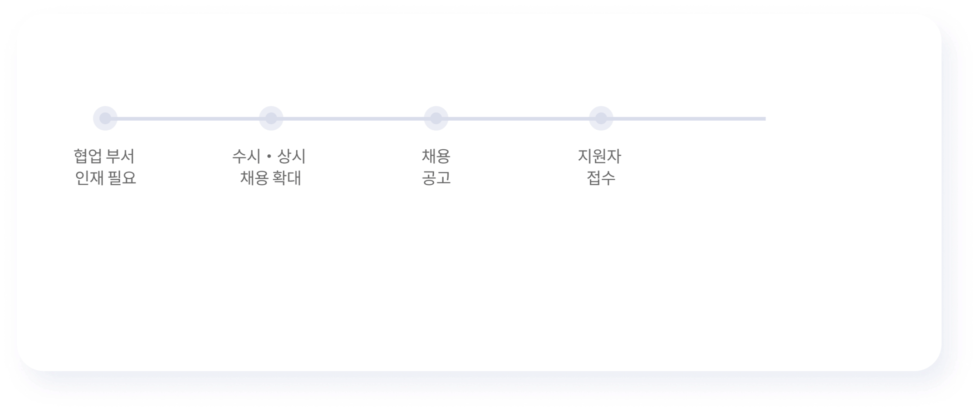This screenshot has height=412, width=980.
Task: Click the 접수 text line
Action: 601,177
